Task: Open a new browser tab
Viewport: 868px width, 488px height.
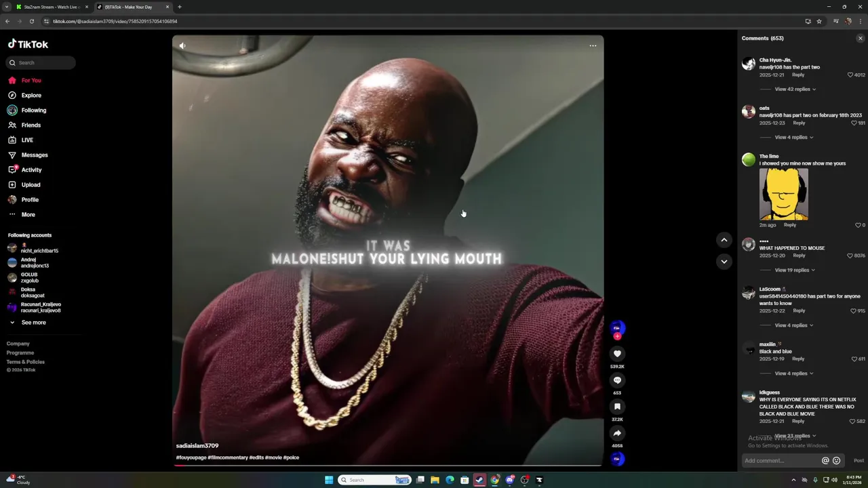Action: point(179,7)
